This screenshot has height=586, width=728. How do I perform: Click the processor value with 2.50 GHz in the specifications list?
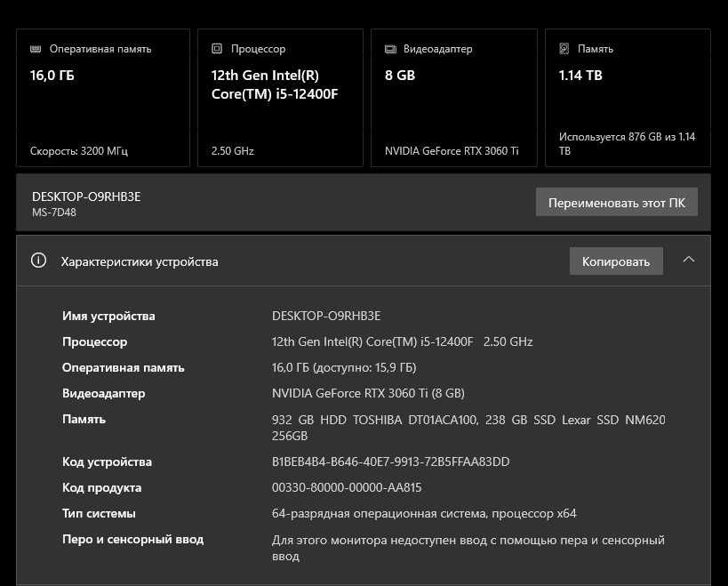tap(402, 341)
